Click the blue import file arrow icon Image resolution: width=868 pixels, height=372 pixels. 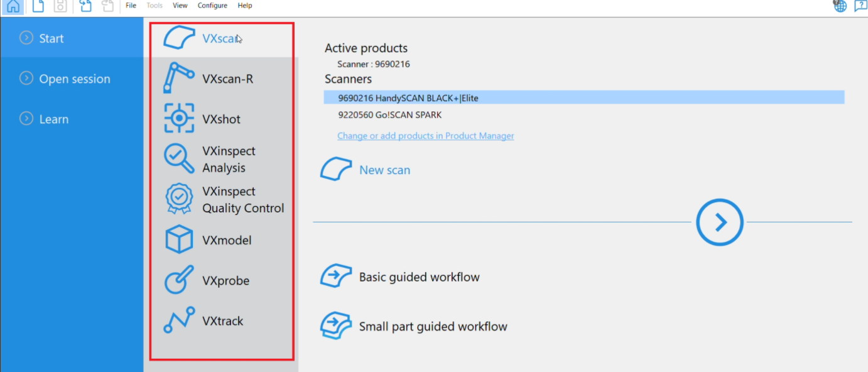[x=85, y=6]
